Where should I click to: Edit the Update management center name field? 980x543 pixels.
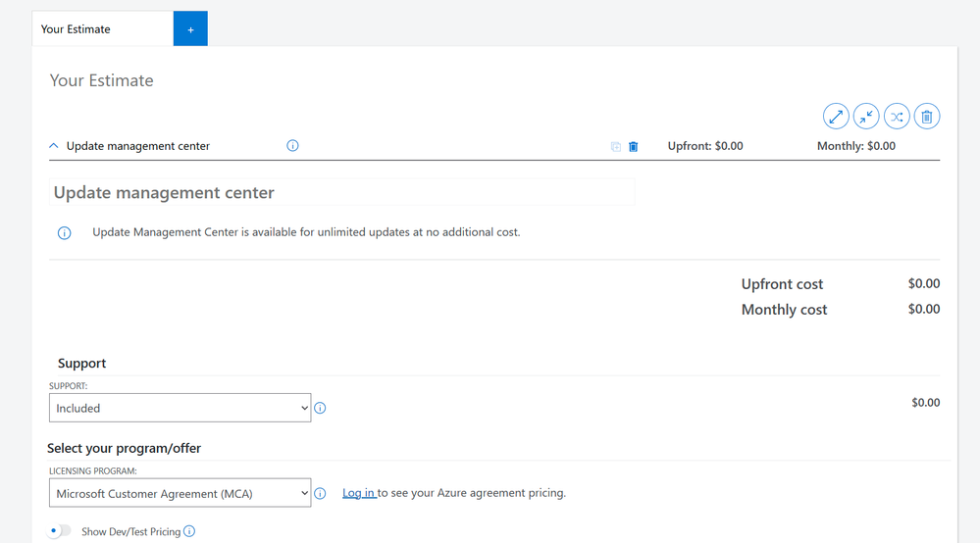point(342,192)
